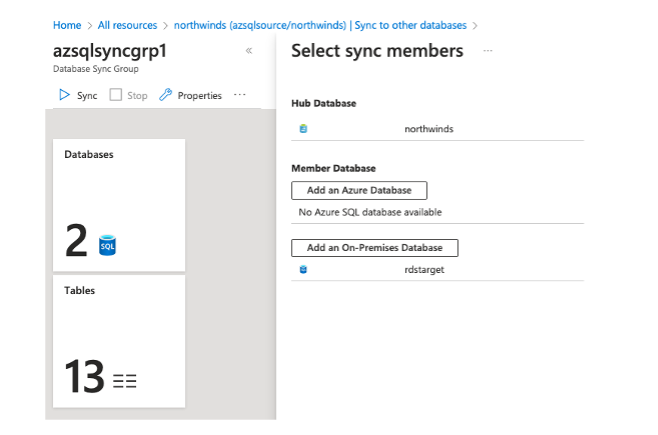This screenshot has width=658, height=435.
Task: Open the sync group toolbar ellipsis menu
Action: point(240,94)
